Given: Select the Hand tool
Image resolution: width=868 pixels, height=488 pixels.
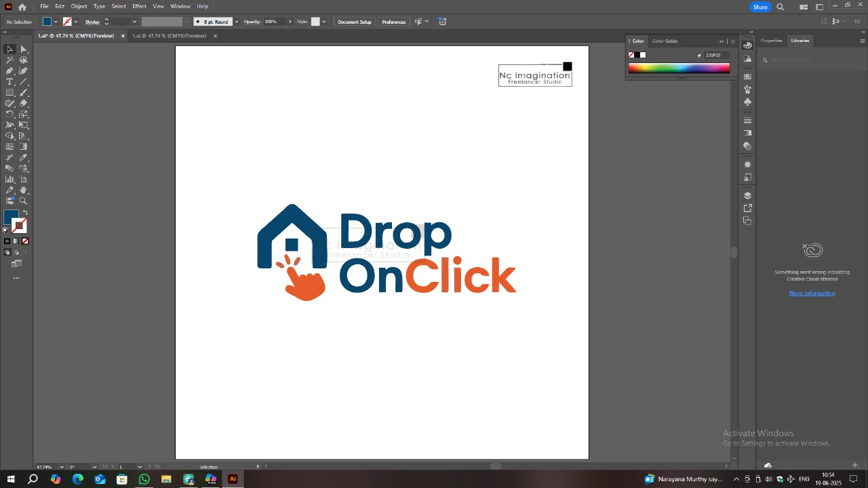Looking at the screenshot, I should coord(24,190).
